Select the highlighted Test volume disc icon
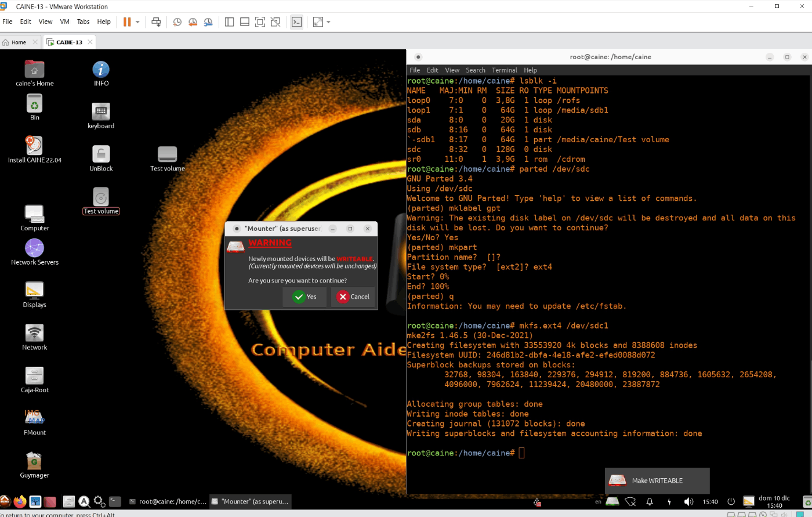Viewport: 812px width, 517px height. 101,201
